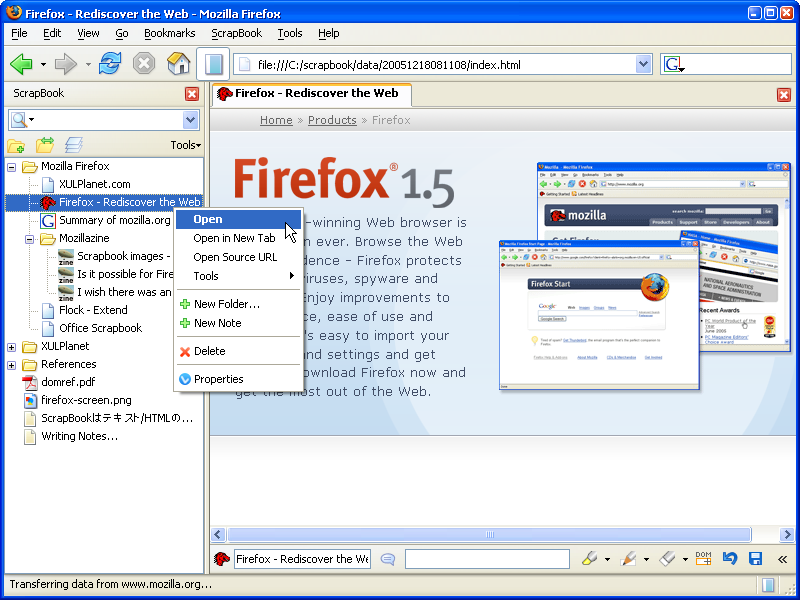
Task: Toggle the ScrapBook sidebar toolbar button
Action: click(213, 64)
